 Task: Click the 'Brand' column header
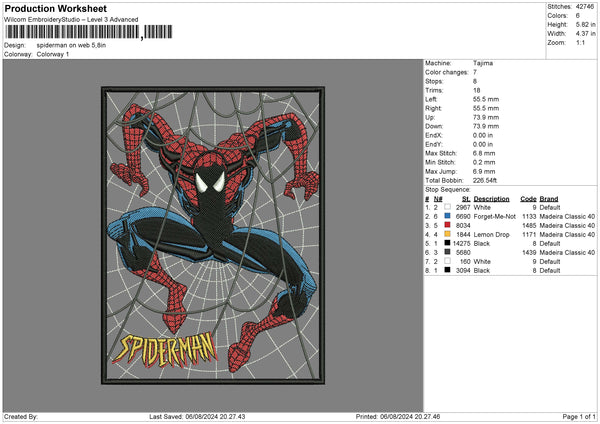[x=549, y=199]
